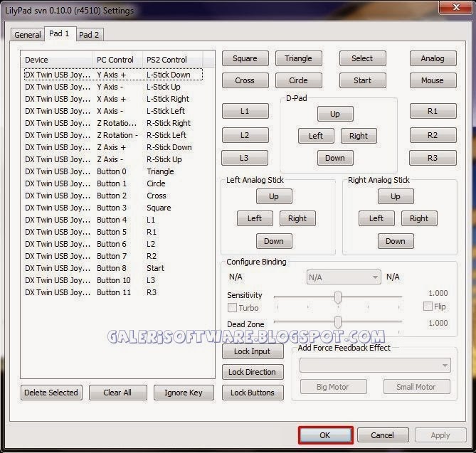Screen dimensions: 476x453
Task: Select the Button 0 Triangle row
Action: (113, 171)
